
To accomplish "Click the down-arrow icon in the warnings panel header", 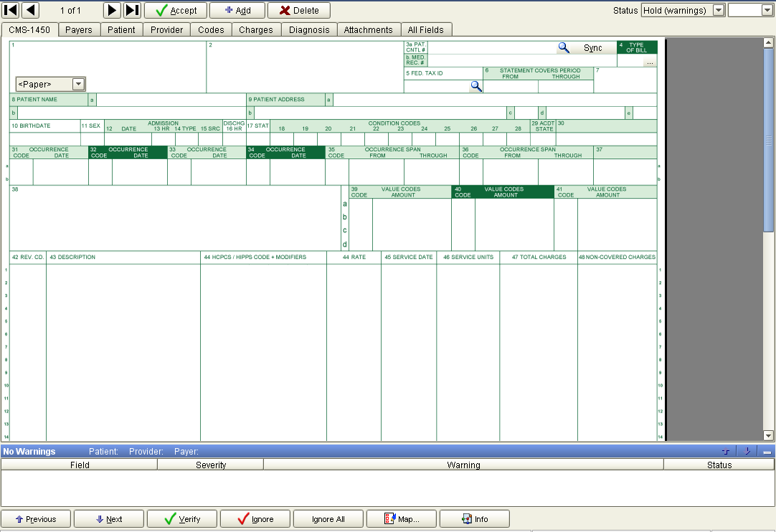I will 747,451.
